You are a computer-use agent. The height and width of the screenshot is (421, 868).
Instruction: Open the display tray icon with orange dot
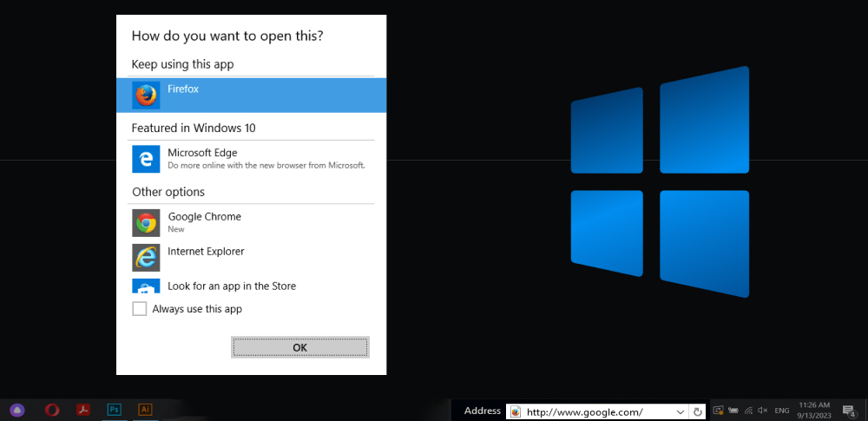point(719,411)
